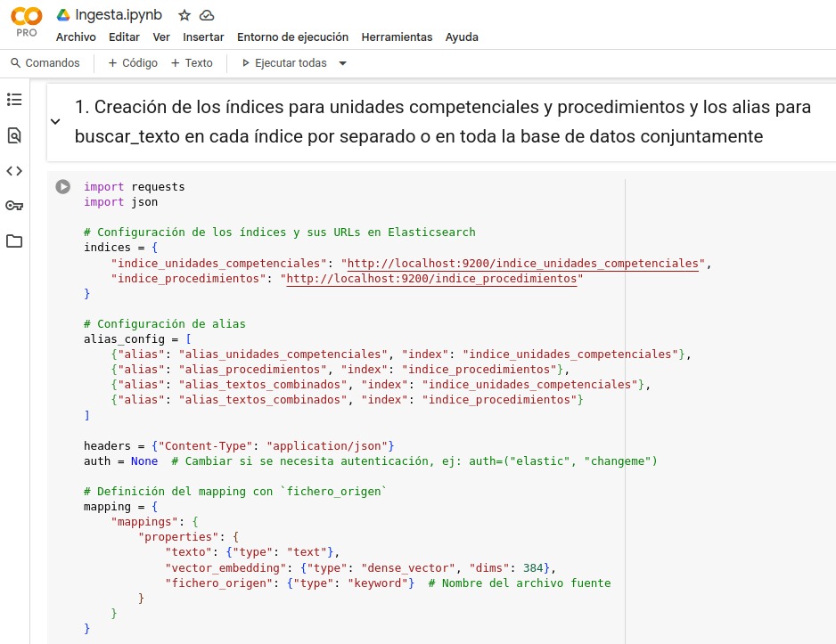This screenshot has height=644, width=836.
Task: Star the Ingesta.ipynb notebook
Action: tap(184, 15)
